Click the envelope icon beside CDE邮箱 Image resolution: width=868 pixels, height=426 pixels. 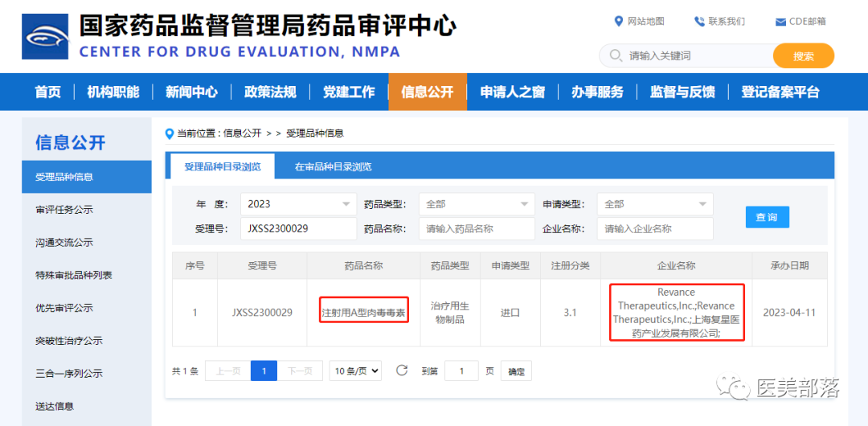[x=780, y=23]
